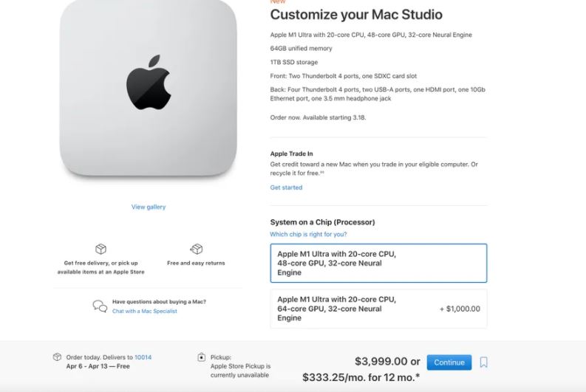Select the 48-core GPU M1 Ultra option
Image resolution: width=586 pixels, height=392 pixels.
click(378, 264)
